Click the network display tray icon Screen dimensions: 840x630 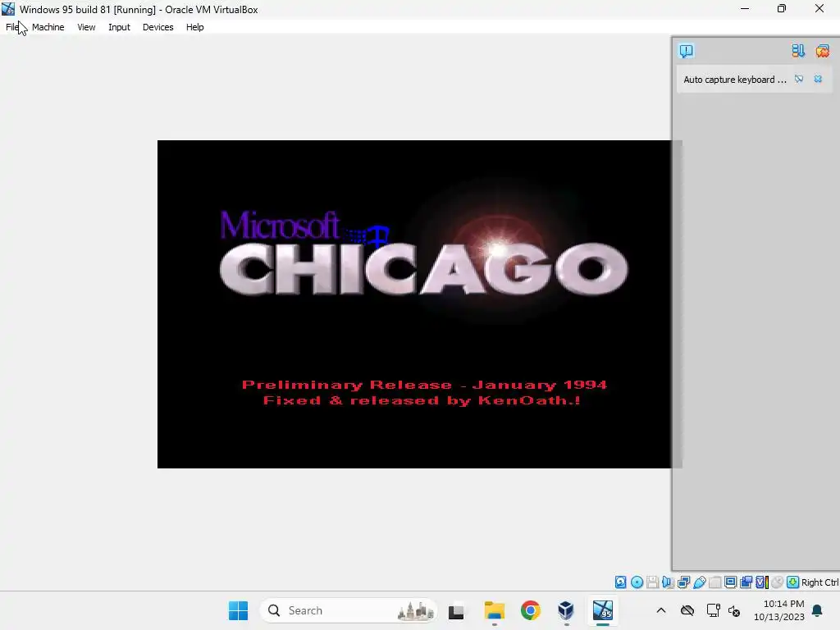(713, 610)
